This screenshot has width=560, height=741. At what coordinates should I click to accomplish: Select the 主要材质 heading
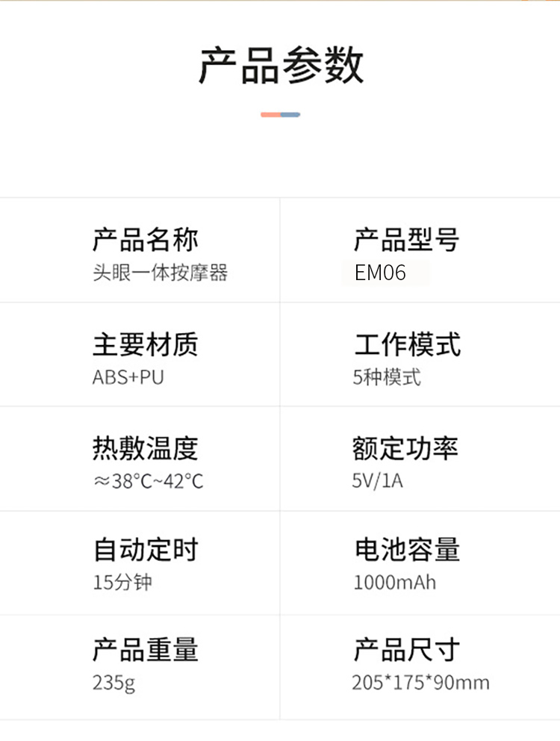[x=146, y=345]
